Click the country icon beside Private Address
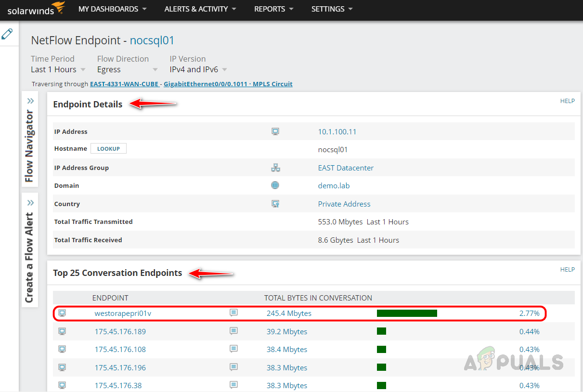The width and height of the screenshot is (583, 392). [275, 204]
